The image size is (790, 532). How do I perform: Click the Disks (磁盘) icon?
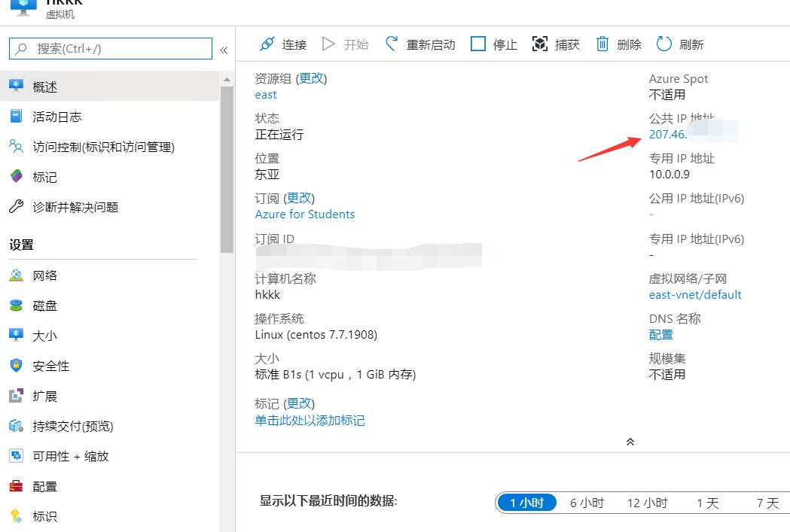tap(16, 306)
